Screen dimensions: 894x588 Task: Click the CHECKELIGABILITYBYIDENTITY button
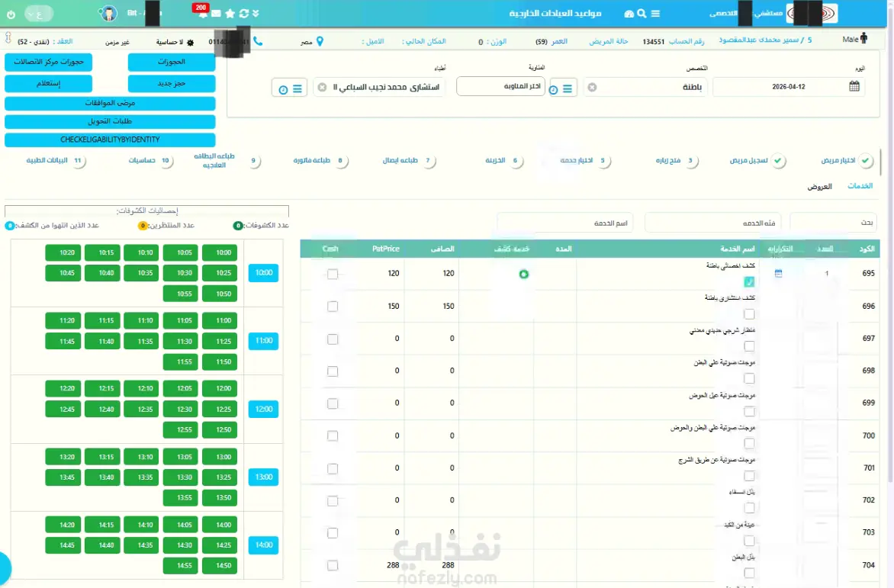coord(110,140)
